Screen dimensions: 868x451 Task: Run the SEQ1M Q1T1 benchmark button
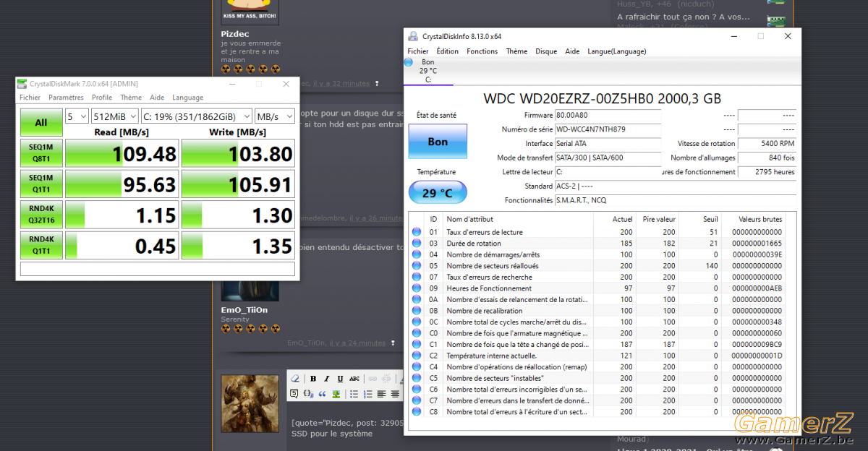[x=41, y=184]
